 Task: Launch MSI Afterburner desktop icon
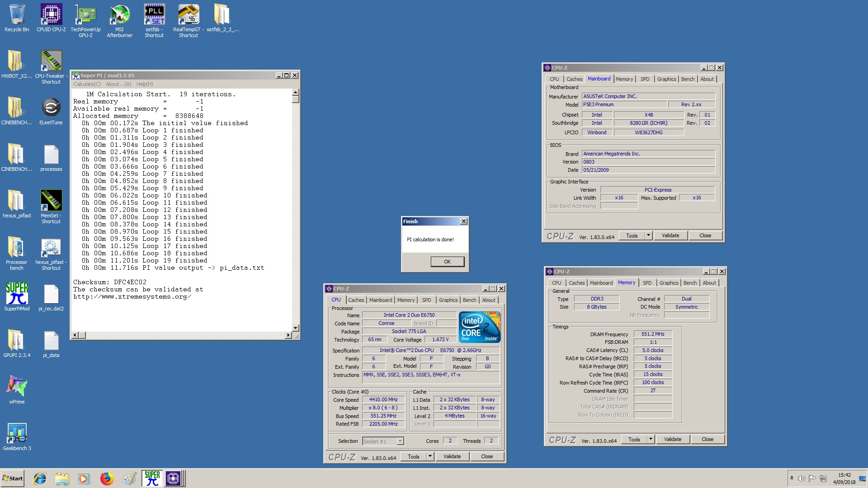[120, 20]
